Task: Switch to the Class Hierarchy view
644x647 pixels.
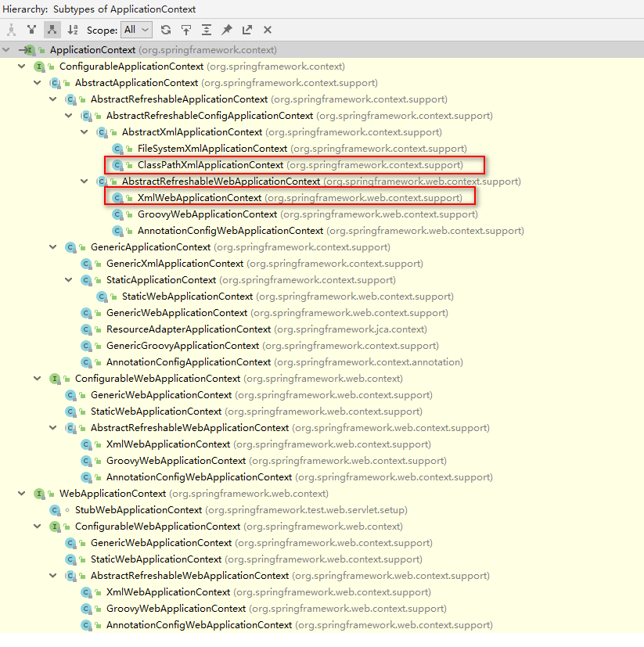Action: [12, 30]
